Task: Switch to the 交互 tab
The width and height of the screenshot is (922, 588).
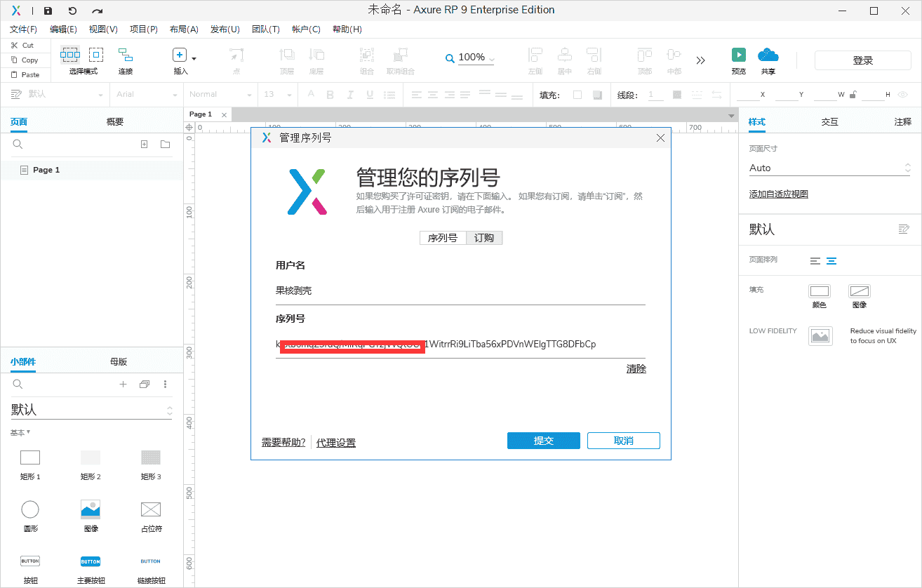Action: tap(829, 121)
